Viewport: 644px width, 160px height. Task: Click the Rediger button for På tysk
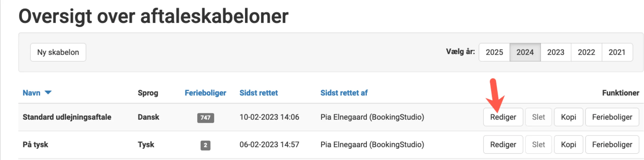pos(503,144)
